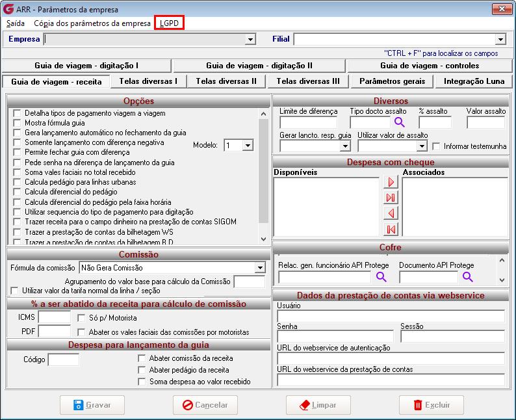The width and height of the screenshot is (516, 420).
Task: Click URL do webservice de autenticação field
Action: (x=391, y=358)
